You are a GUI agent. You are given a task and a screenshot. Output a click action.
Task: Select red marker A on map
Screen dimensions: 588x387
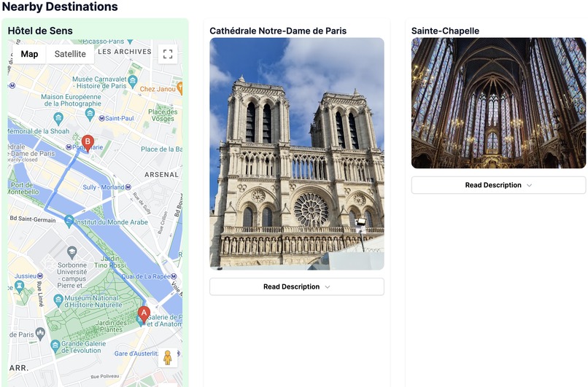[x=144, y=315]
